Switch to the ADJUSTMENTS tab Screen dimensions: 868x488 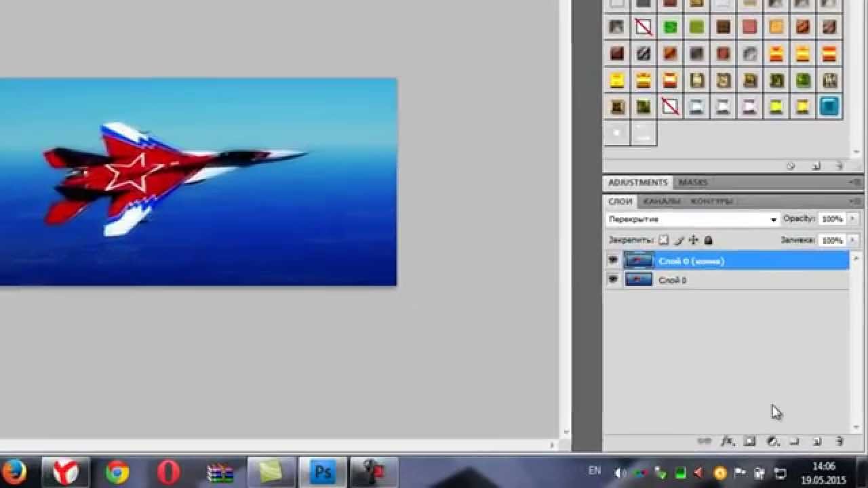coord(637,182)
